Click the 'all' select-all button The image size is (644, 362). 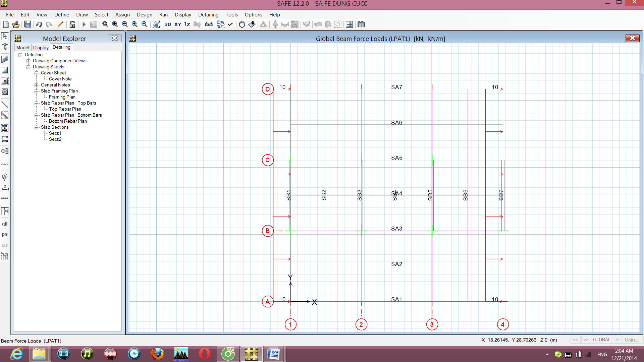click(x=5, y=224)
